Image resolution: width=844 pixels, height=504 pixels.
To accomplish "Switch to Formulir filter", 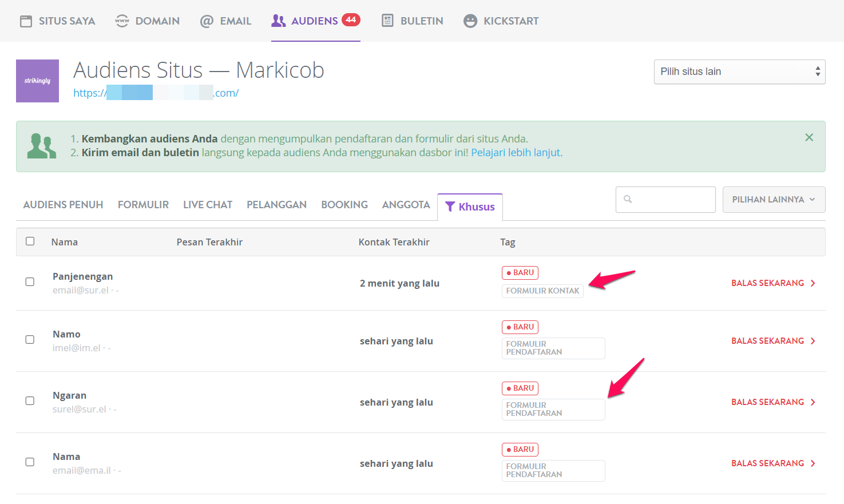I will 143,205.
